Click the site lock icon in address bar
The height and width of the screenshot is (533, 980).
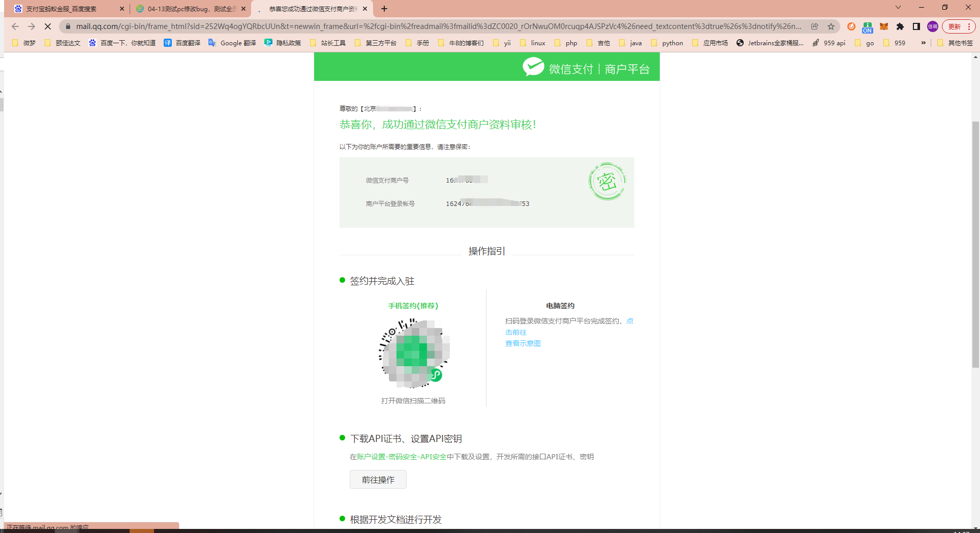pyautogui.click(x=68, y=26)
